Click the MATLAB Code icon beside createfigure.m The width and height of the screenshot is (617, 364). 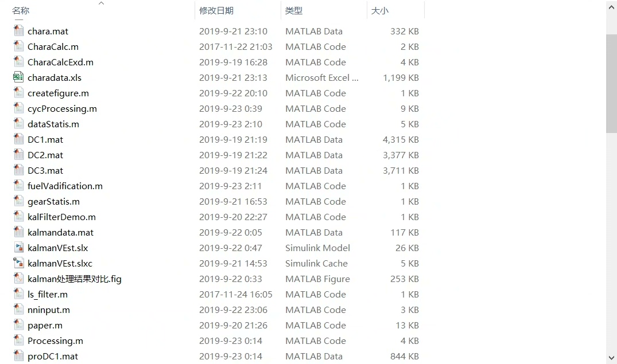[x=17, y=93]
